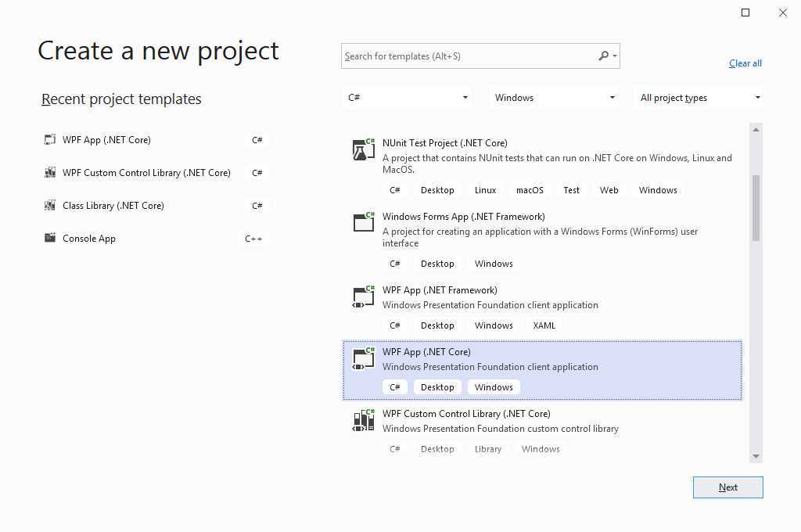Click the scroll down arrow of template list
The image size is (801, 532).
click(x=756, y=456)
